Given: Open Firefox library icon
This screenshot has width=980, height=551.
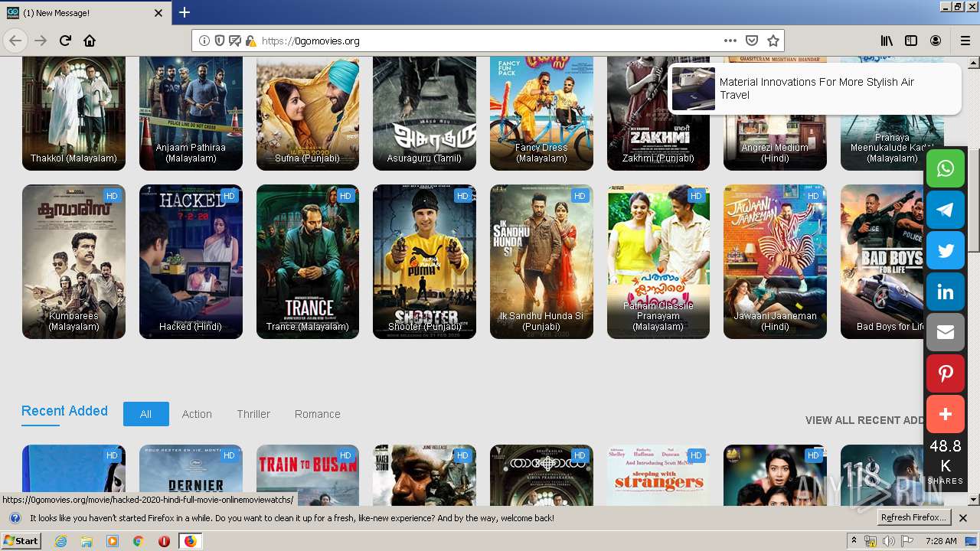Looking at the screenshot, I should pos(887,41).
